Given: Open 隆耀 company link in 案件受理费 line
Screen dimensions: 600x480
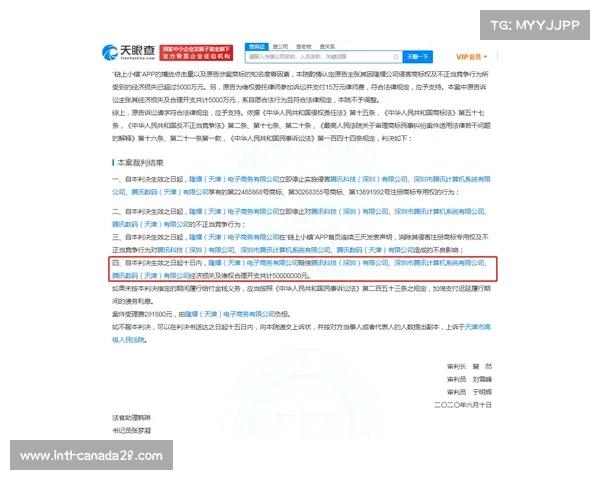Looking at the screenshot, I should (x=230, y=314).
